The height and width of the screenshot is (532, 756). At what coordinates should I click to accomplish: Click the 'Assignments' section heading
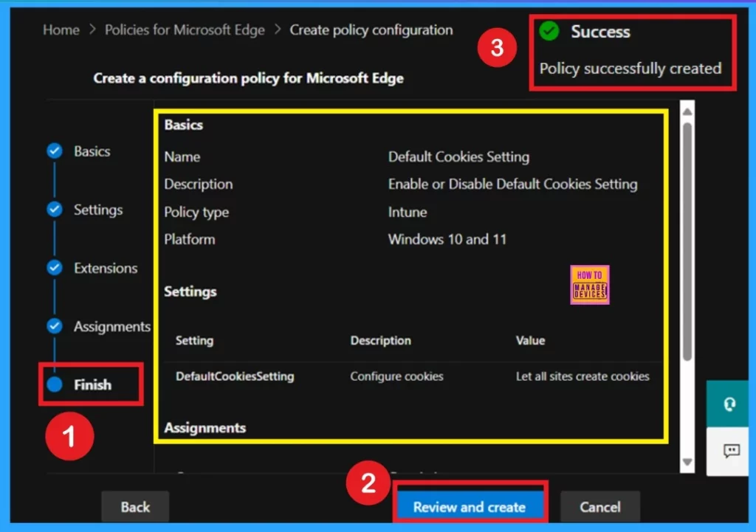point(205,428)
